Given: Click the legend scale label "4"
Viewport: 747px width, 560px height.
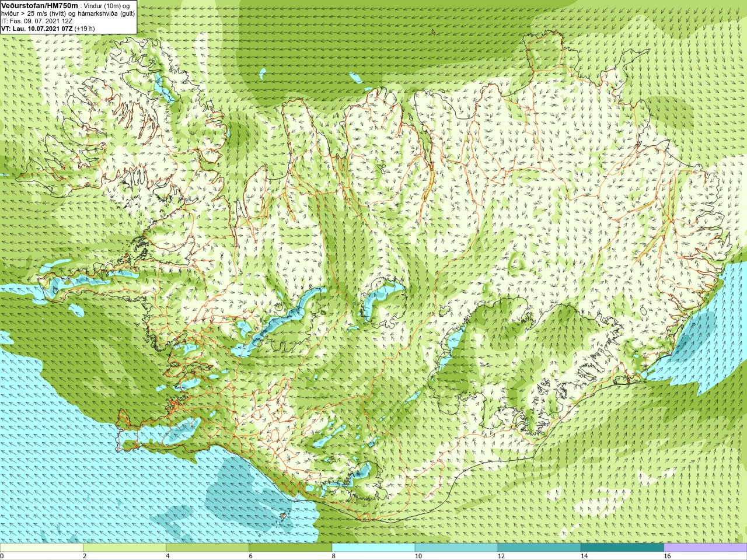Looking at the screenshot, I should point(167,556).
